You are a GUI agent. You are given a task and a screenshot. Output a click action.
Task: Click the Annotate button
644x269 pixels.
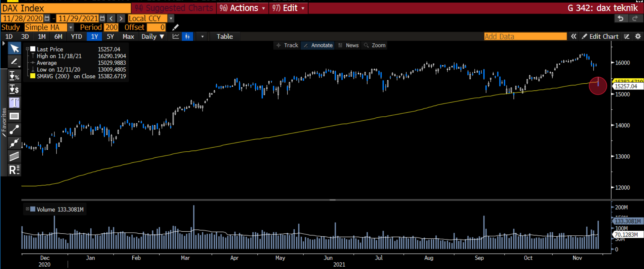318,45
